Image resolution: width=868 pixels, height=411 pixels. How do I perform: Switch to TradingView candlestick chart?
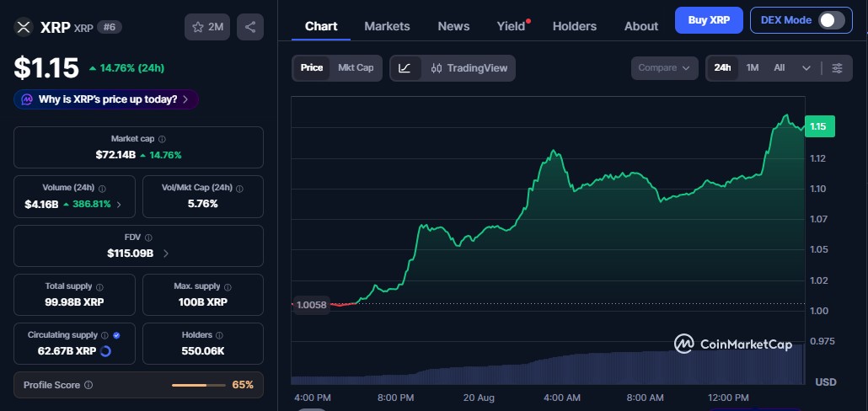tap(469, 68)
